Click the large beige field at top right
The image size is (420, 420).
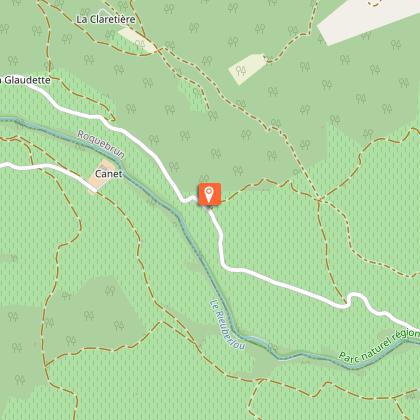[x=365, y=20]
